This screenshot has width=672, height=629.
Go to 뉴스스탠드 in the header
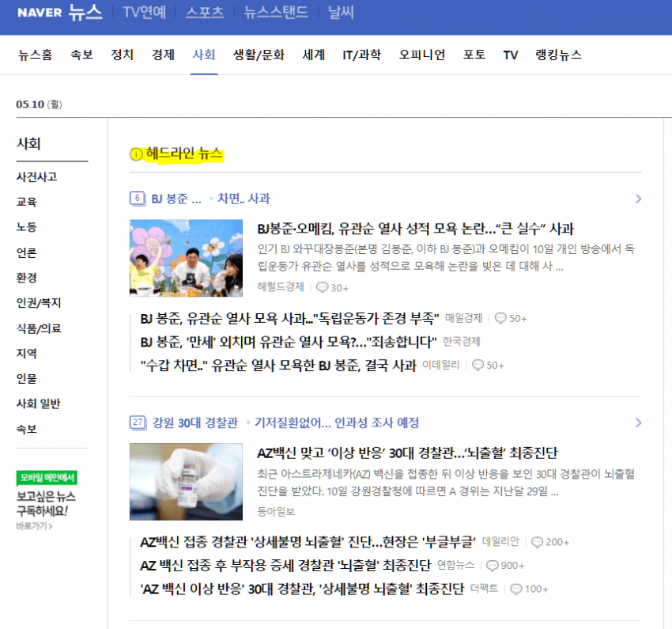click(x=276, y=12)
